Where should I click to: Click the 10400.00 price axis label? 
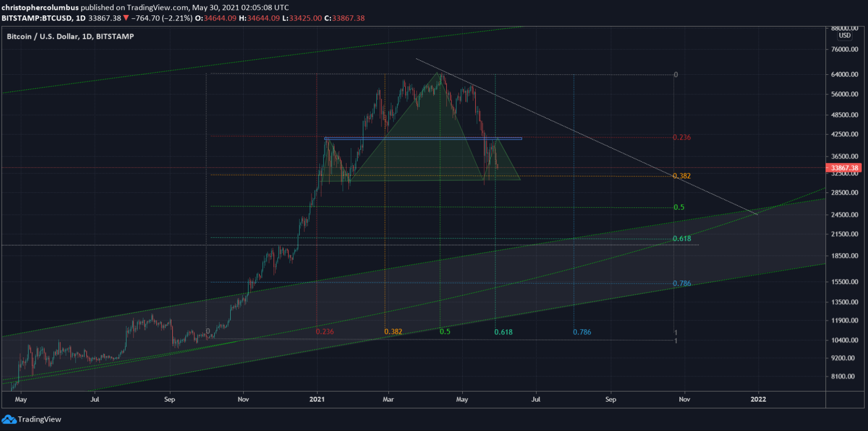(845, 340)
